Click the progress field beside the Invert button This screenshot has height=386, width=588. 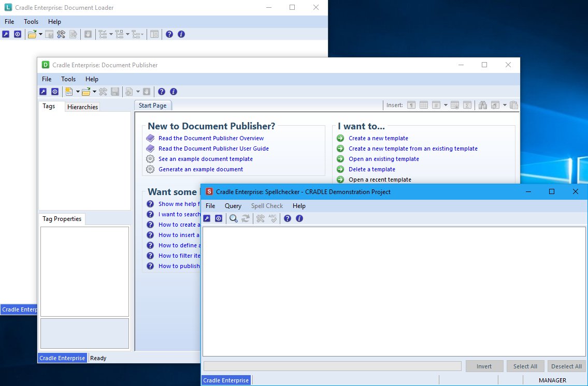332,366
